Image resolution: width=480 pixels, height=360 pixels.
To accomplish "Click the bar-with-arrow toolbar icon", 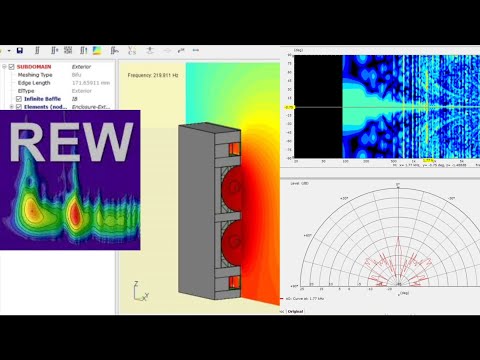I will click(x=115, y=50).
